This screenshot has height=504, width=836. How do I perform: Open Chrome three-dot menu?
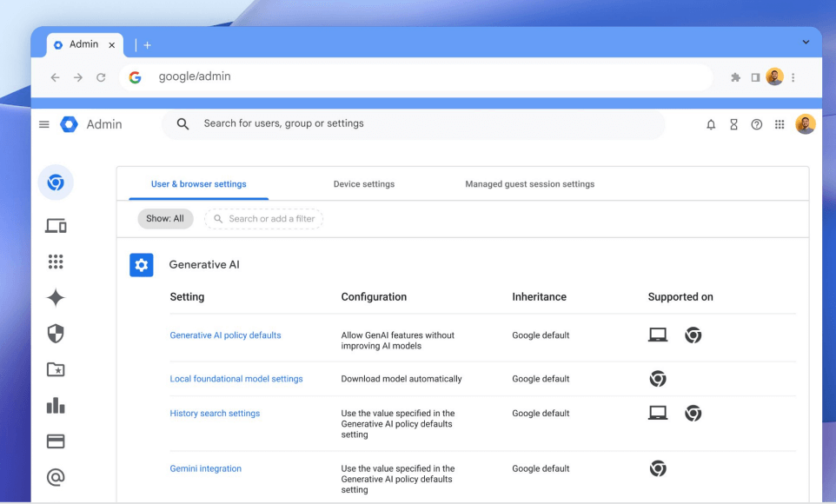(x=793, y=77)
